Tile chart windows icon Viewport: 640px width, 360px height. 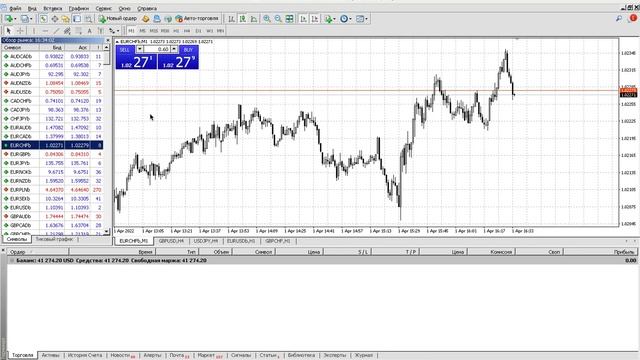pos(289,19)
